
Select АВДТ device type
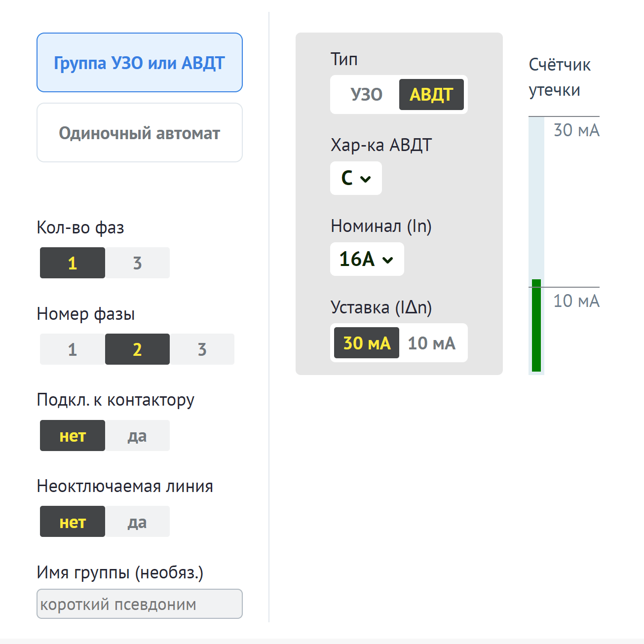click(431, 94)
